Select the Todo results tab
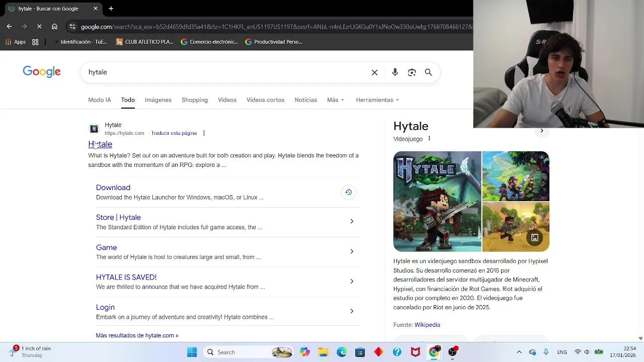 point(128,100)
